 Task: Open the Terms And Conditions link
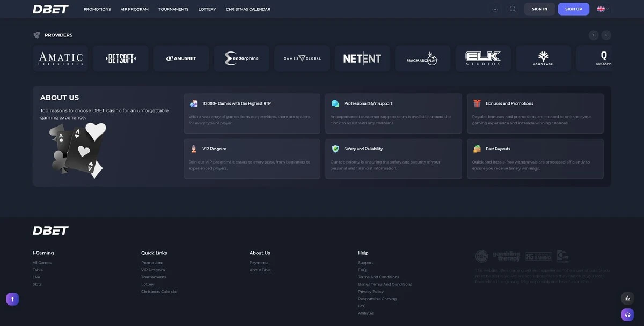point(378,277)
